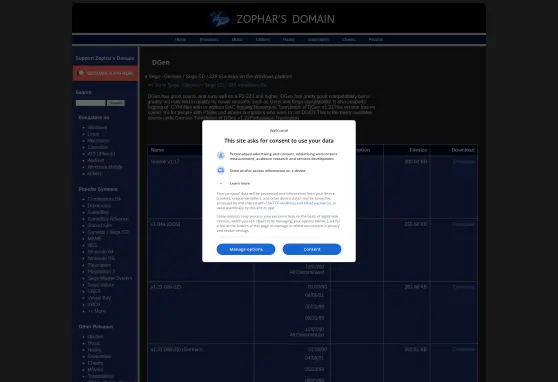The width and height of the screenshot is (558, 382).
Task: Open the Music navigation item
Action: click(x=237, y=40)
